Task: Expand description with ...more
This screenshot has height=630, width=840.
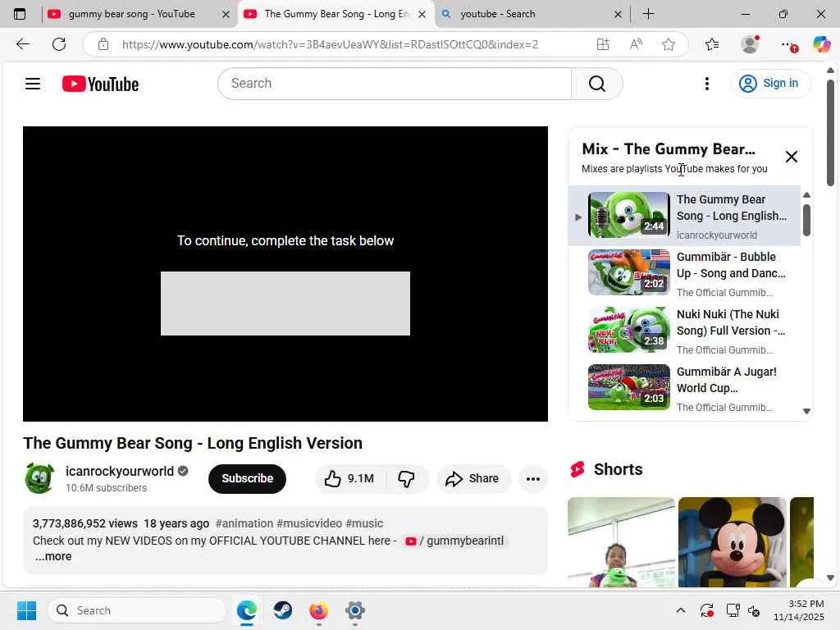Action: (53, 557)
